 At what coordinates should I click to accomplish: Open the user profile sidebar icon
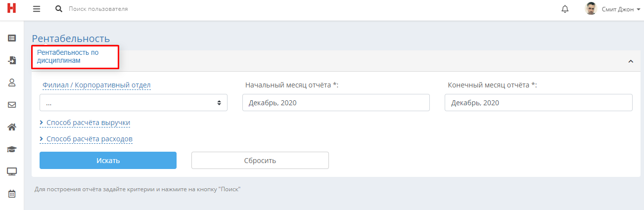pos(12,83)
